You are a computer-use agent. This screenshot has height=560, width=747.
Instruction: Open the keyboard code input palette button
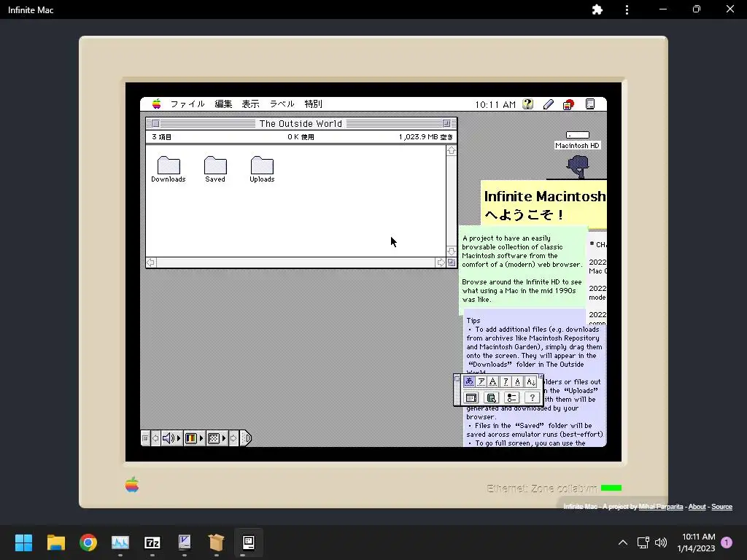(471, 397)
